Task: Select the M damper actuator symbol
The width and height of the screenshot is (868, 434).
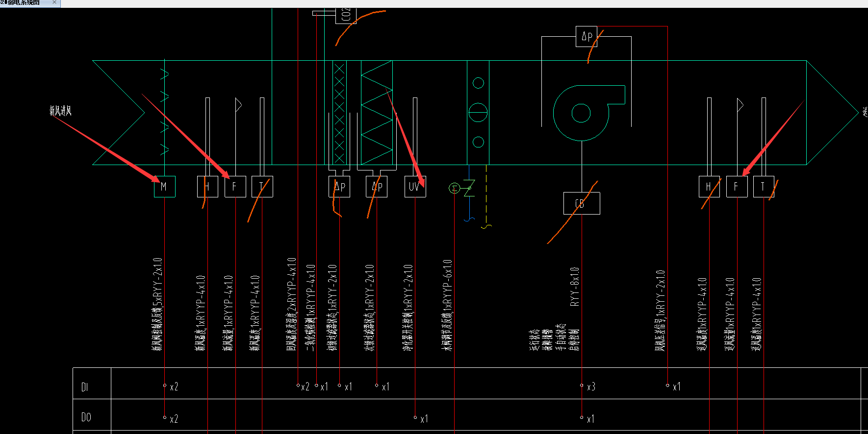Action: [164, 187]
